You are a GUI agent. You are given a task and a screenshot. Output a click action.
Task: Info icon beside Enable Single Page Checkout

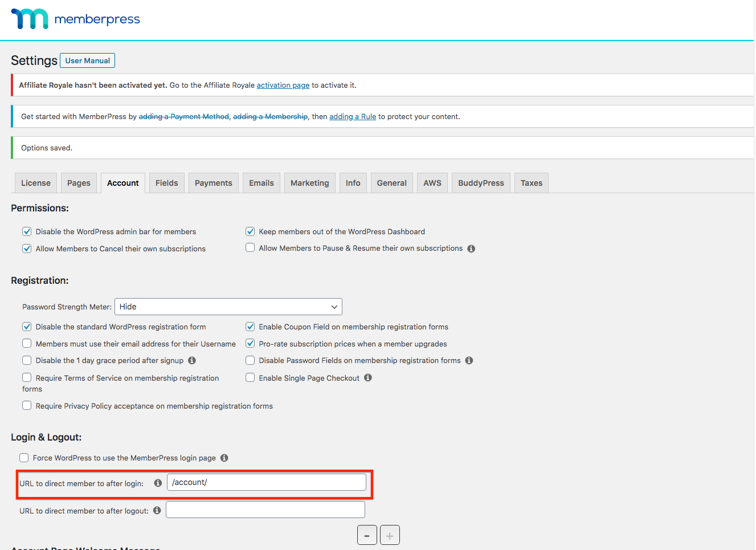(368, 377)
